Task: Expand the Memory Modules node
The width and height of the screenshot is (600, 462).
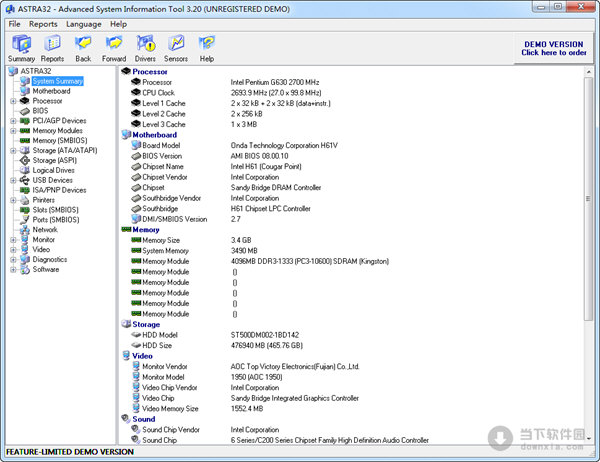Action: [13, 131]
